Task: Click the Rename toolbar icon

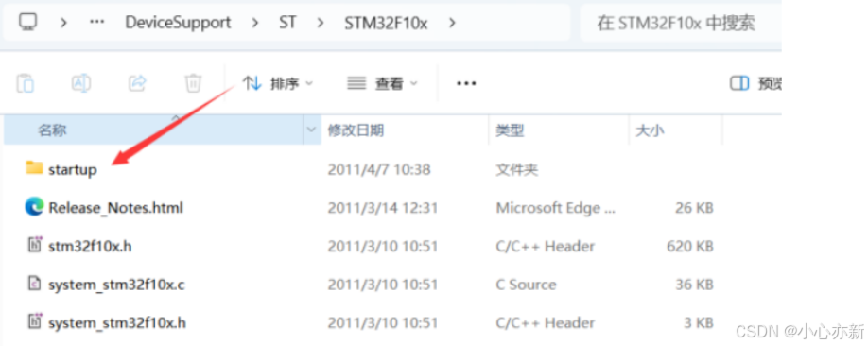Action: point(81,83)
